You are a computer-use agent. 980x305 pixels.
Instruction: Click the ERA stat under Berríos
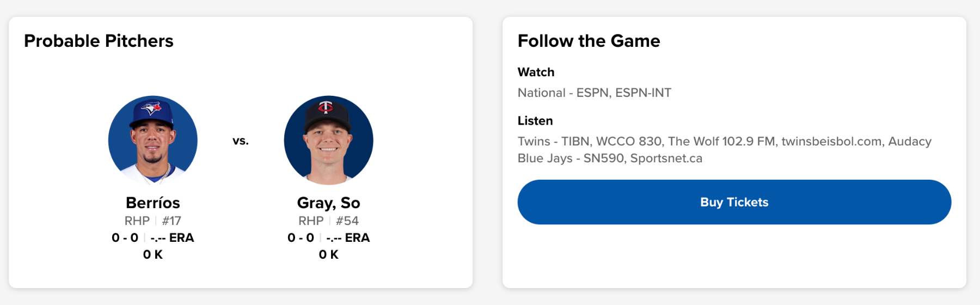(x=172, y=237)
